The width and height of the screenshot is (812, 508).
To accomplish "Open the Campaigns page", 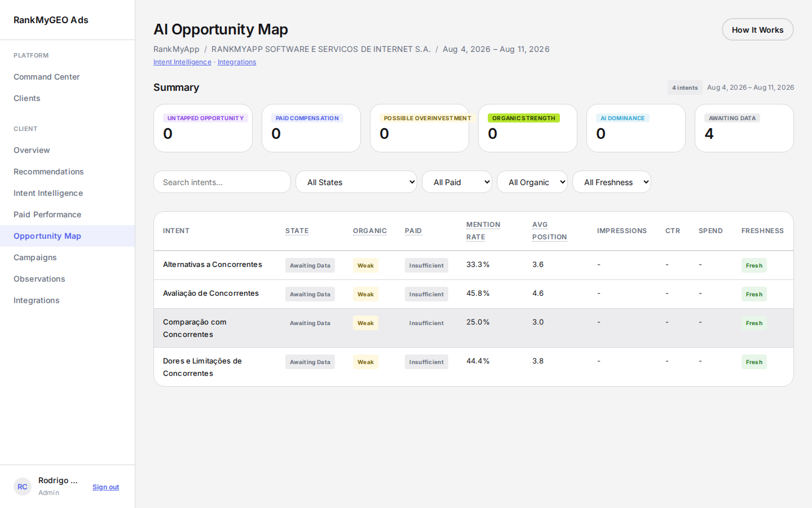I will click(68, 257).
